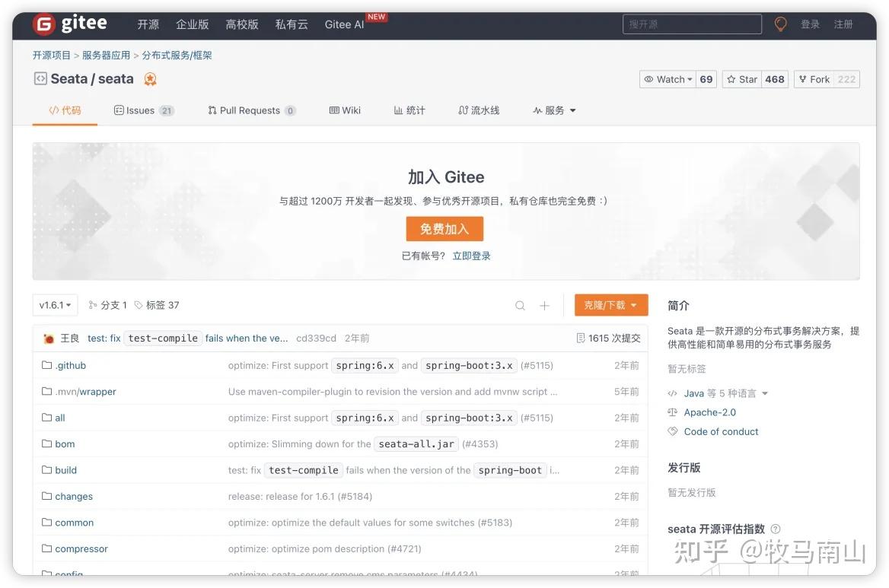Click the .github folder icon
Image resolution: width=889 pixels, height=588 pixels.
tap(46, 365)
